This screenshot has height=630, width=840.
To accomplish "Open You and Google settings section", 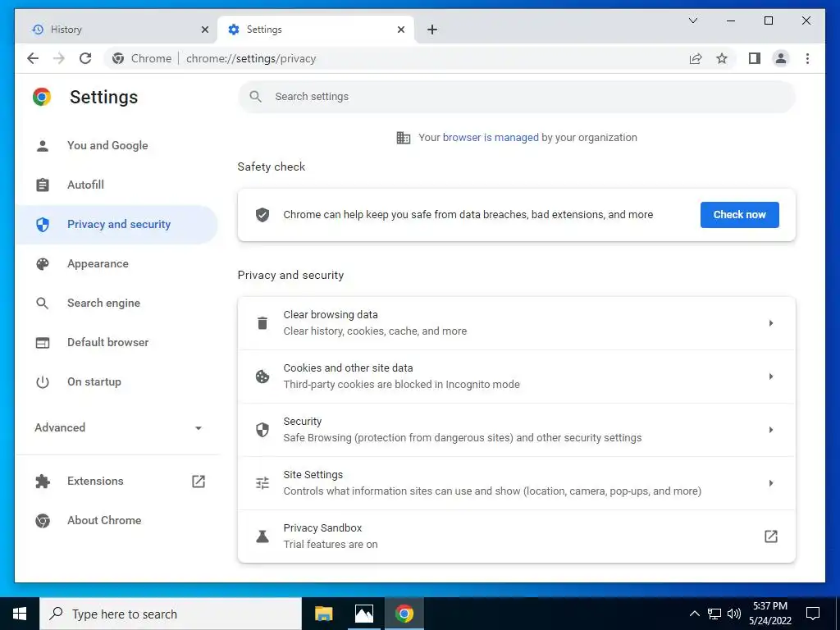I will 116,146.
